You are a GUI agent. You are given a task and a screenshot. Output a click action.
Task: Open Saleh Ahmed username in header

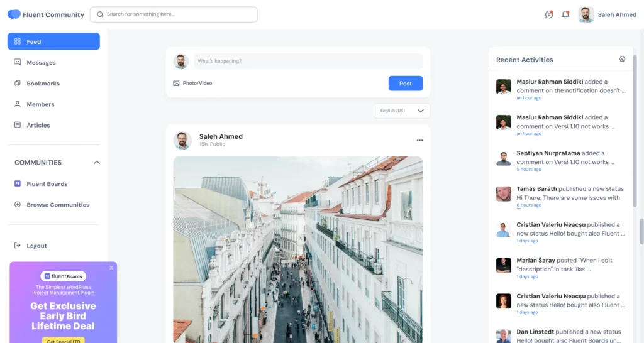coord(617,14)
